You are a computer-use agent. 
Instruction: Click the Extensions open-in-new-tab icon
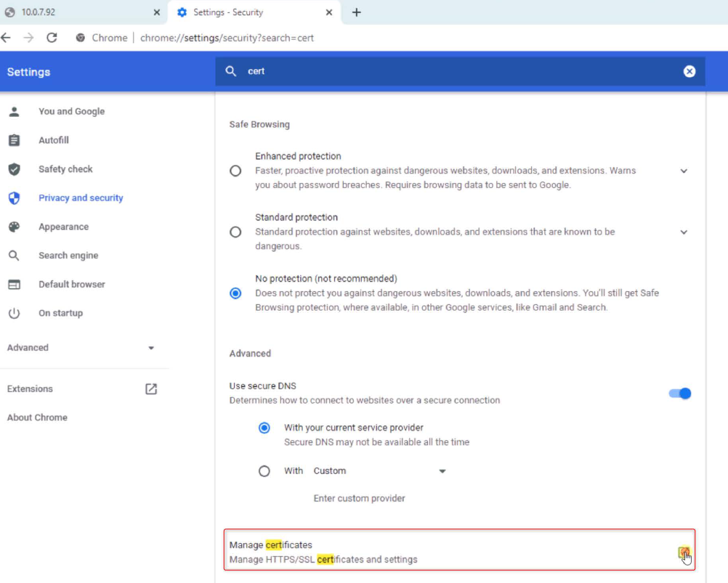coord(151,389)
